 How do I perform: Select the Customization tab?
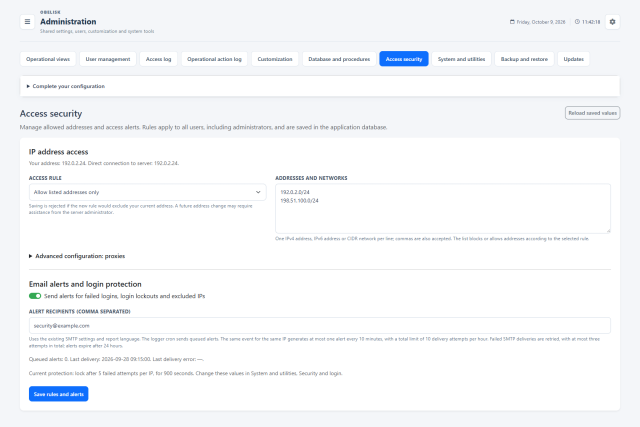[x=275, y=59]
